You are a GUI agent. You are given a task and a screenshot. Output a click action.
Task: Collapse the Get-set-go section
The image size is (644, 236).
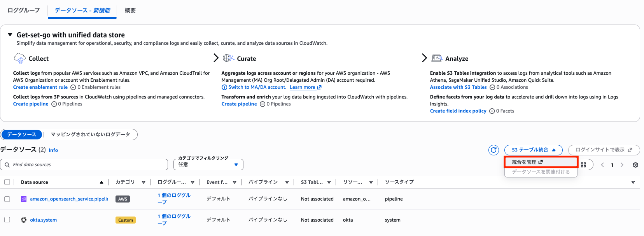pos(10,35)
